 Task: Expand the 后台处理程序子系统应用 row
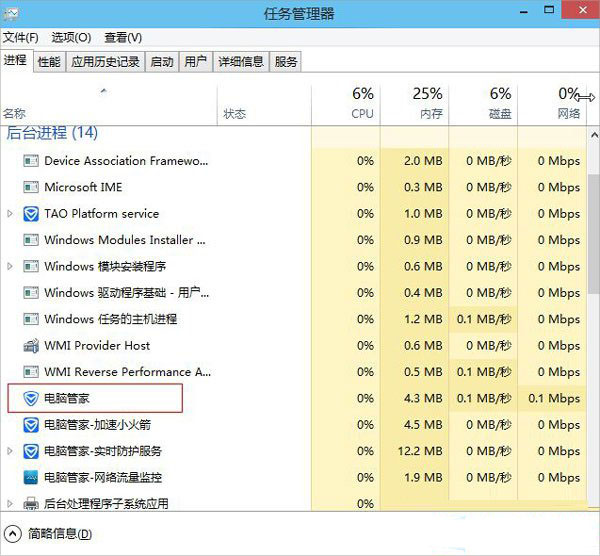10,504
